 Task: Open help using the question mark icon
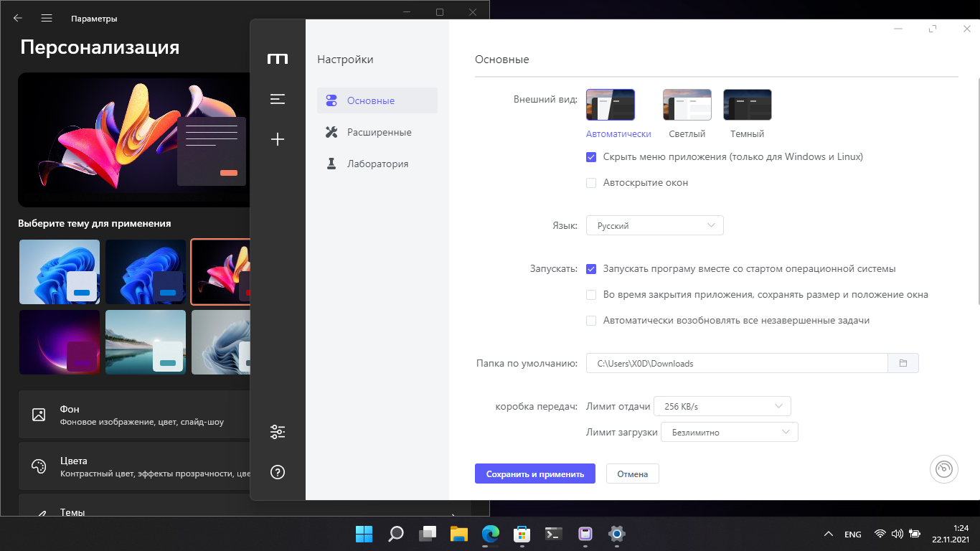point(278,471)
